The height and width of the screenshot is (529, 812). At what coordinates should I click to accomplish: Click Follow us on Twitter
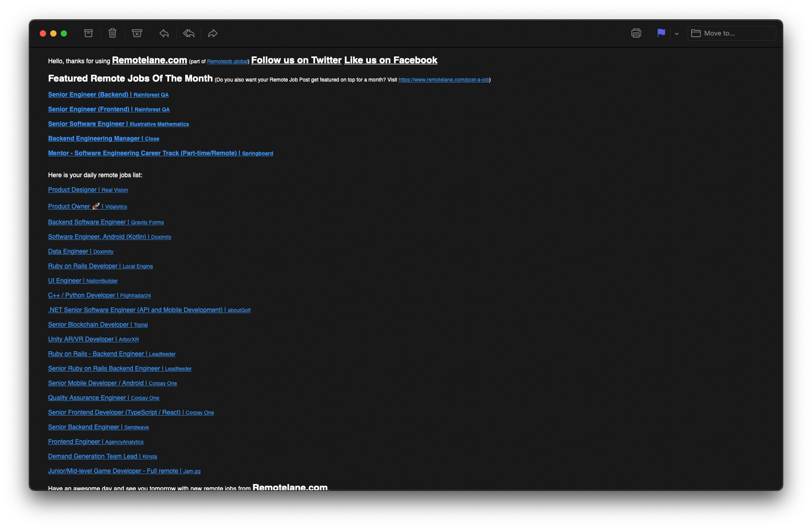pyautogui.click(x=296, y=60)
